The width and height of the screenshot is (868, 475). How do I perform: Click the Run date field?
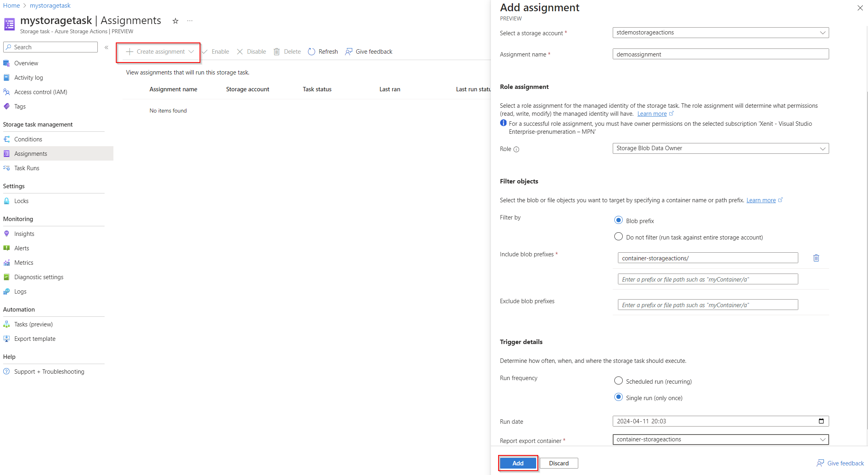point(721,421)
